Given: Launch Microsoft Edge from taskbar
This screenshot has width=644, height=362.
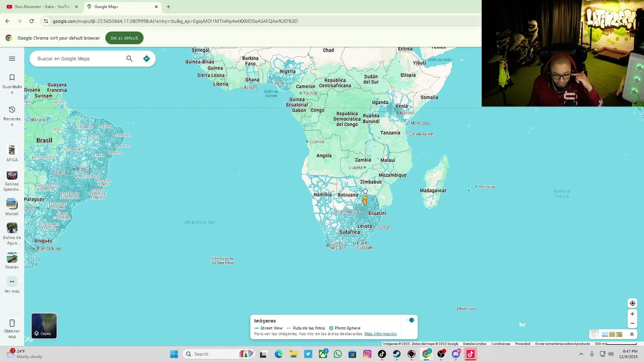Looking at the screenshot, I should pyautogui.click(x=278, y=354).
